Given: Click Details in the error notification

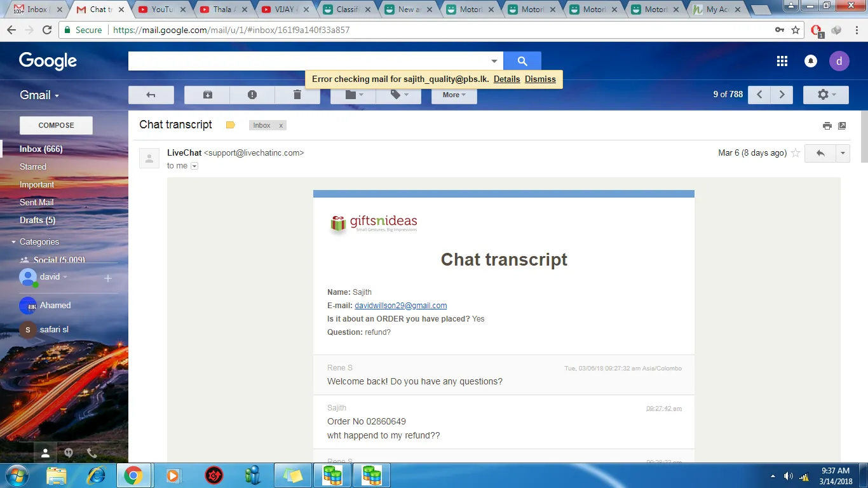Looking at the screenshot, I should click(506, 79).
